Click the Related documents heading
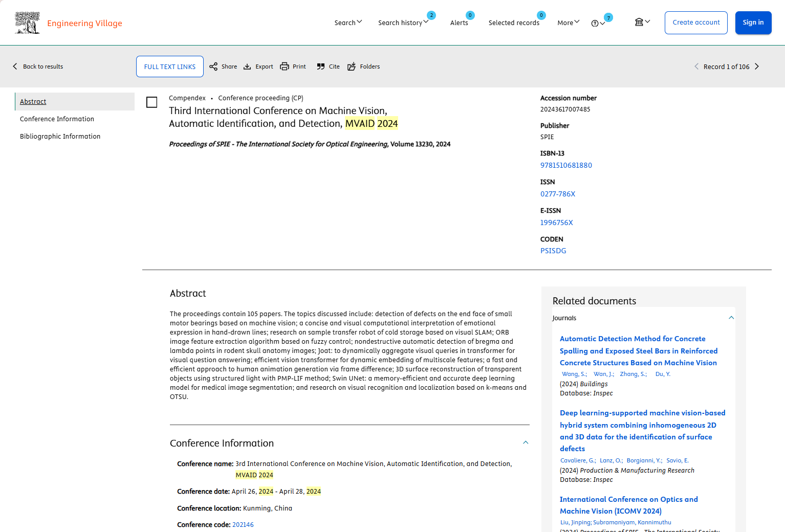 (594, 301)
